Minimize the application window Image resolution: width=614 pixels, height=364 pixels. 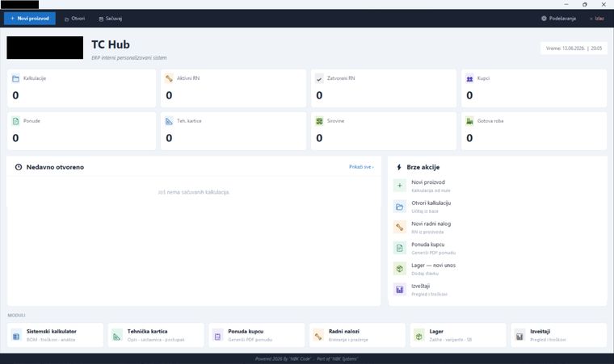[x=566, y=4]
